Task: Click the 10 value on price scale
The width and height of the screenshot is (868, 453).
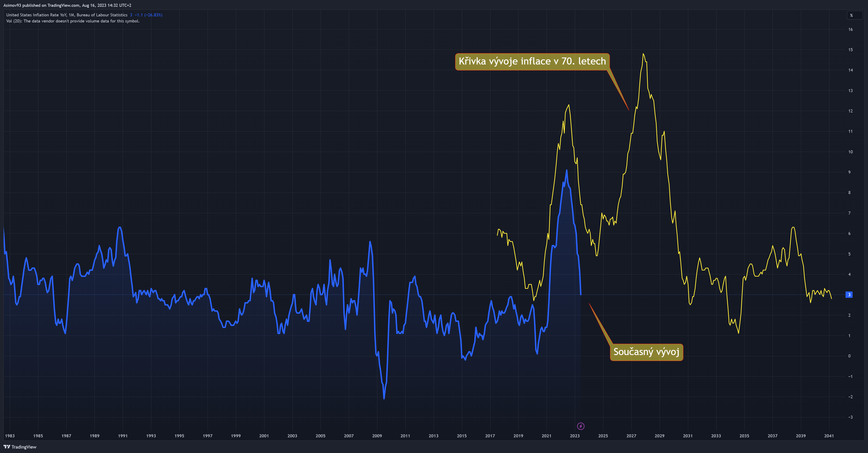Action: 850,152
